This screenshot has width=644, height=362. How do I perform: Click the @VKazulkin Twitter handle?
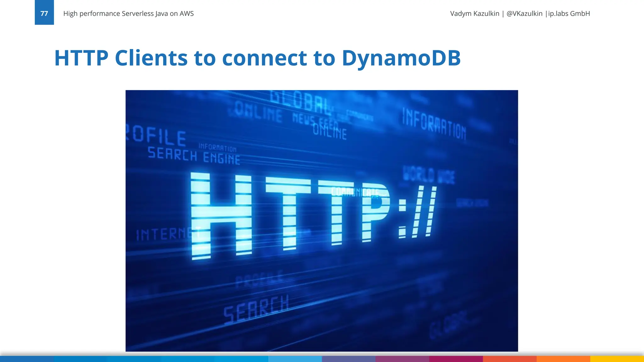point(524,14)
